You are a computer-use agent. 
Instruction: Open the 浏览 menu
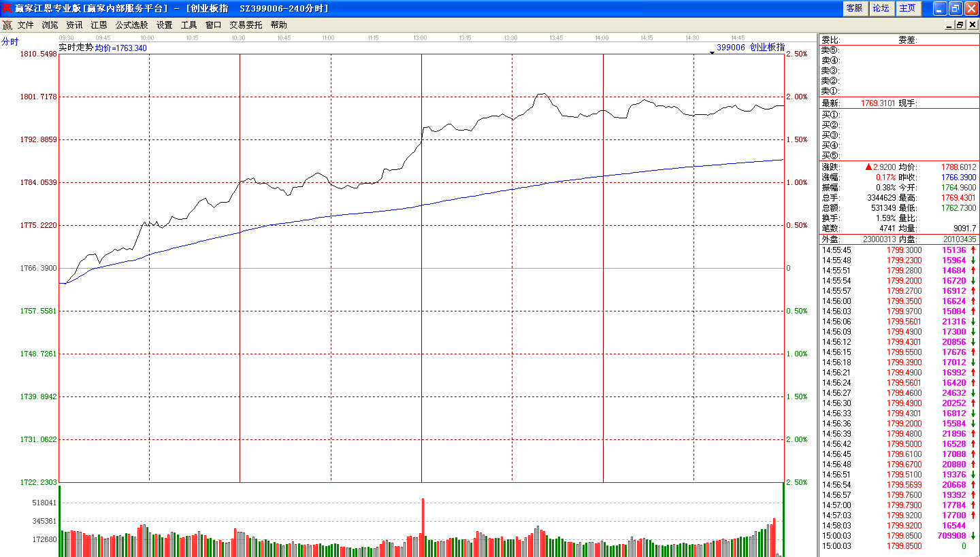50,24
